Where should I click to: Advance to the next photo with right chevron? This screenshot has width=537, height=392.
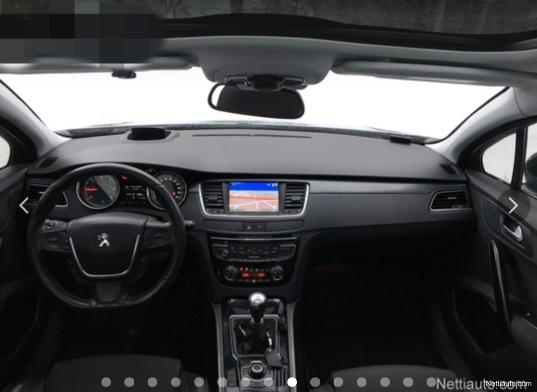pyautogui.click(x=513, y=205)
